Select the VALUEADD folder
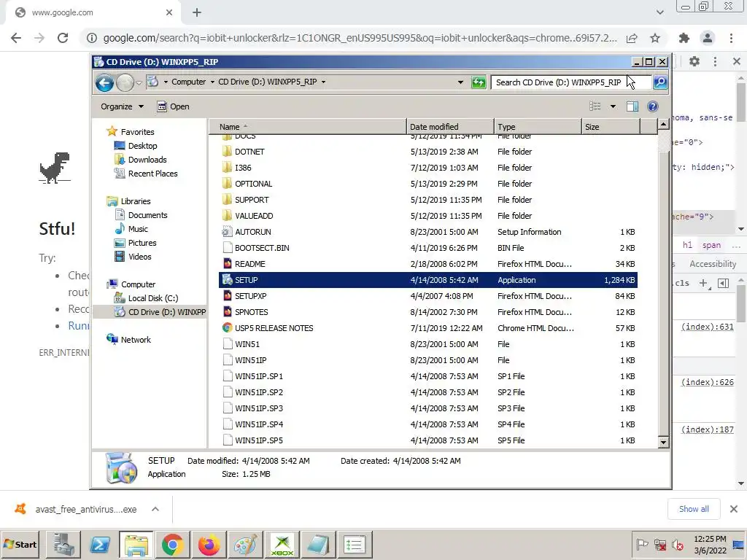The width and height of the screenshot is (747, 560). 427,216
